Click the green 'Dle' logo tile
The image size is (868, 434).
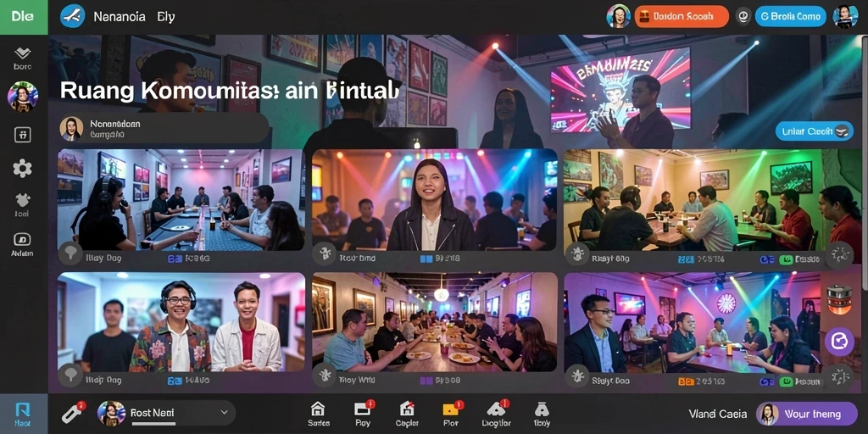click(x=24, y=17)
